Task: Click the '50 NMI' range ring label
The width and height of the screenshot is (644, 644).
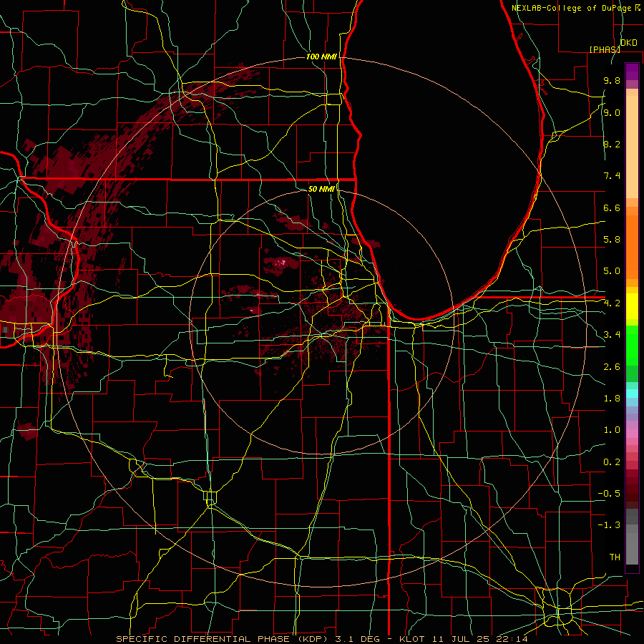Action: tap(321, 189)
